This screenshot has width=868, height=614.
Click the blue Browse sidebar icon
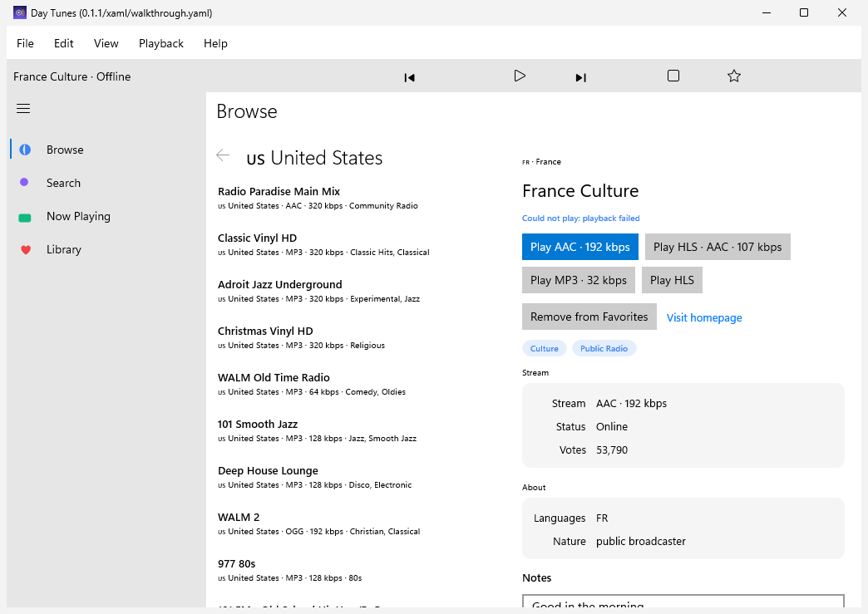(25, 150)
